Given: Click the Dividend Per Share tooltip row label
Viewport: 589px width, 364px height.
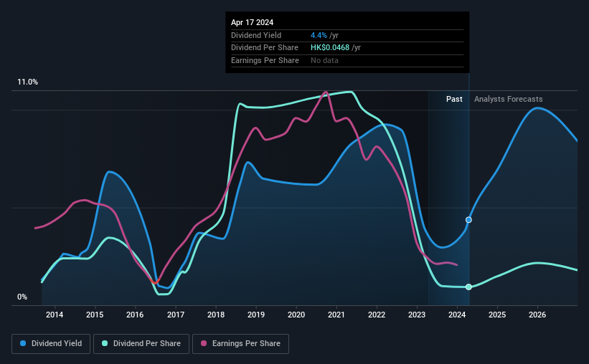Looking at the screenshot, I should coord(265,48).
